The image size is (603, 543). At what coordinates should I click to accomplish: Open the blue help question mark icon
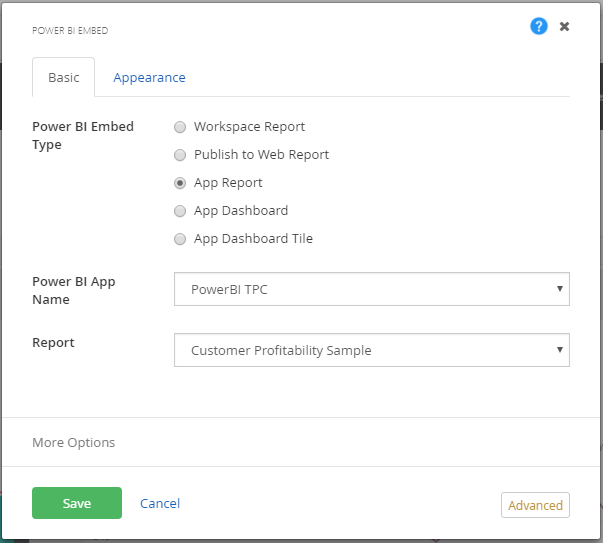(539, 26)
